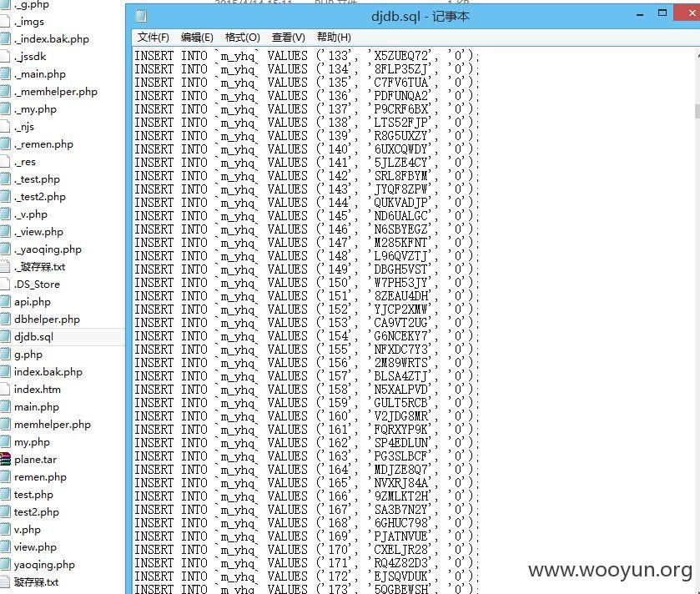Select test.php file name
Screen dimensions: 700x594
33,495
